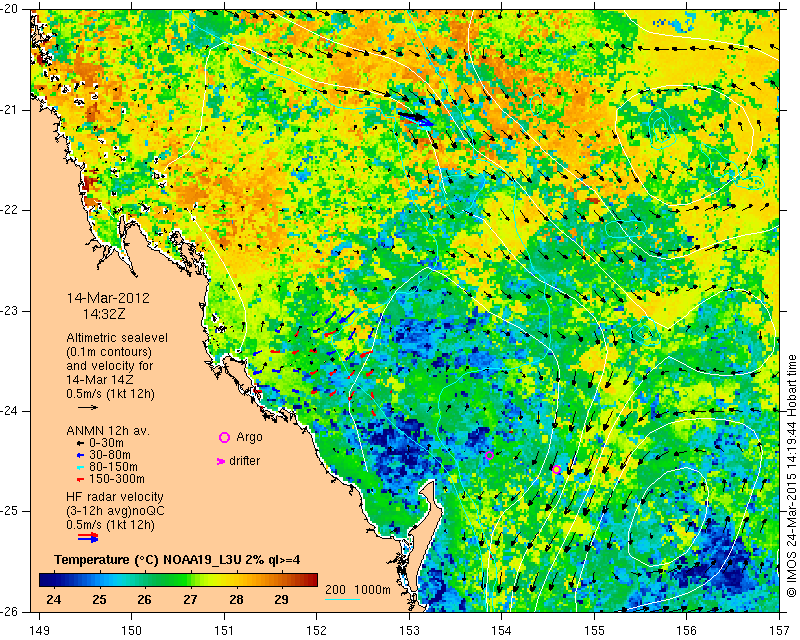Image resolution: width=800 pixels, height=640 pixels.
Task: Click the colorbar tick label '29'
Action: pos(281,599)
